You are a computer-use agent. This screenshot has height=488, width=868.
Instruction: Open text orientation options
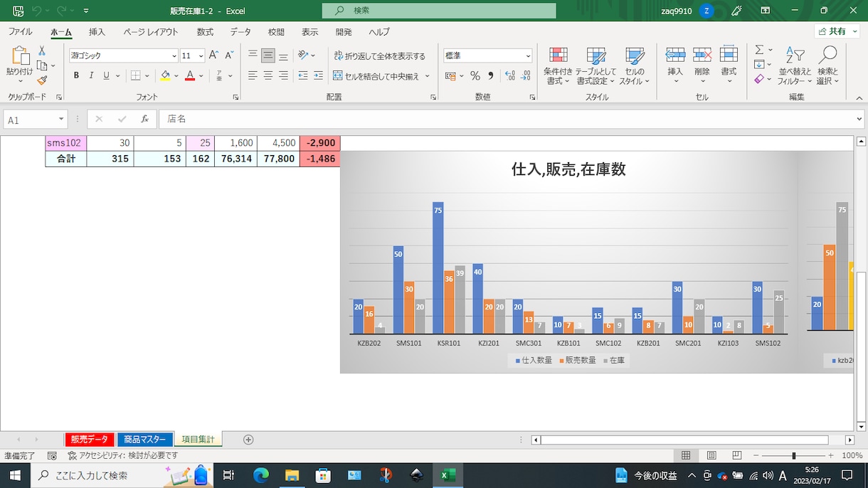coord(307,55)
